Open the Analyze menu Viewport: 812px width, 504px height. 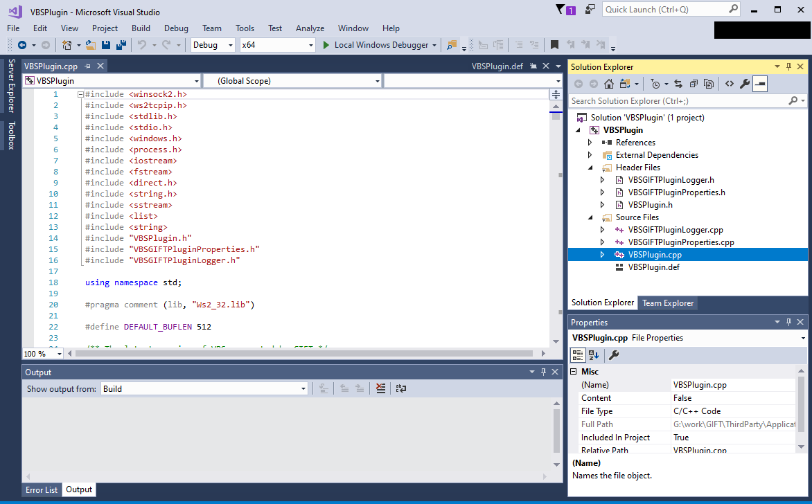pyautogui.click(x=310, y=28)
